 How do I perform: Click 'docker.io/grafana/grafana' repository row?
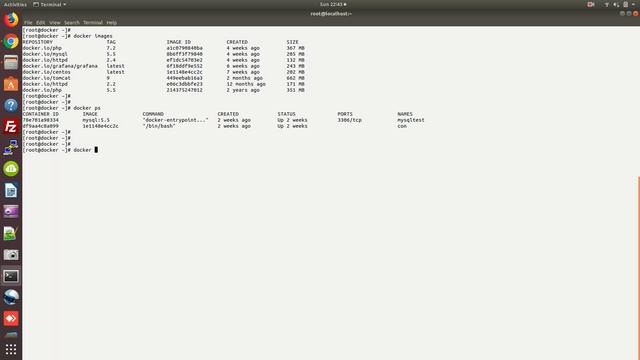60,66
